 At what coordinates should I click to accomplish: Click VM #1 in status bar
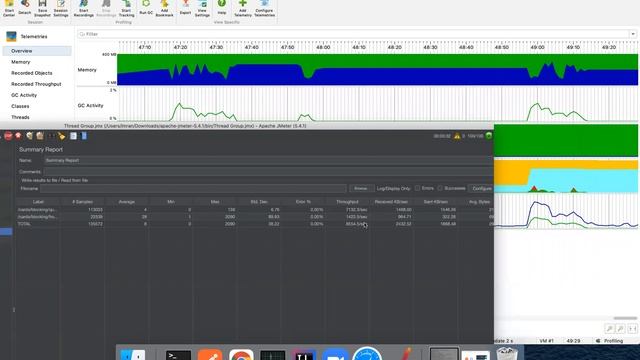pos(547,341)
